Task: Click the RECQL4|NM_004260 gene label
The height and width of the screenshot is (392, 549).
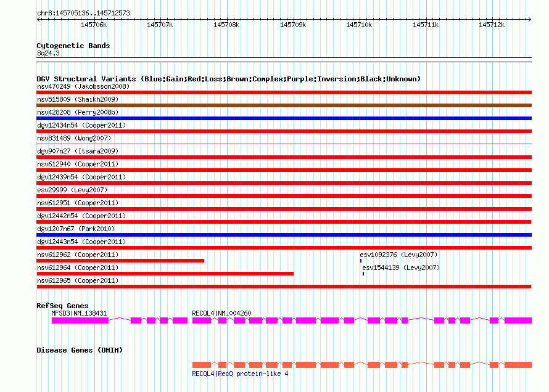Action: click(221, 313)
